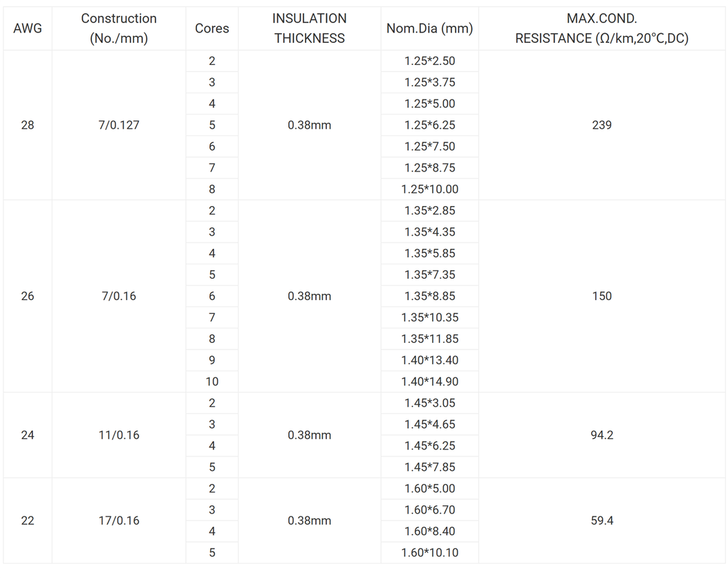This screenshot has width=728, height=578.
Task: Select the 1.45*7.85 diameter cell
Action: 429,467
